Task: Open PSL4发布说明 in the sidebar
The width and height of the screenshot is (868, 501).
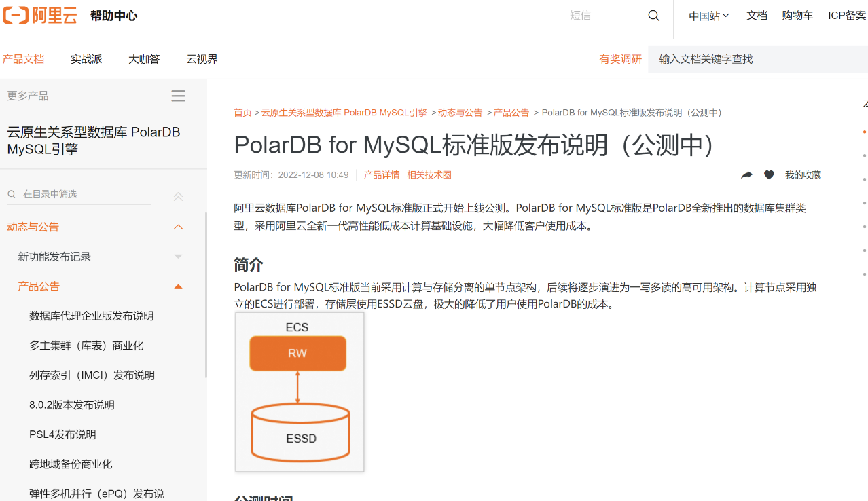Action: click(62, 435)
